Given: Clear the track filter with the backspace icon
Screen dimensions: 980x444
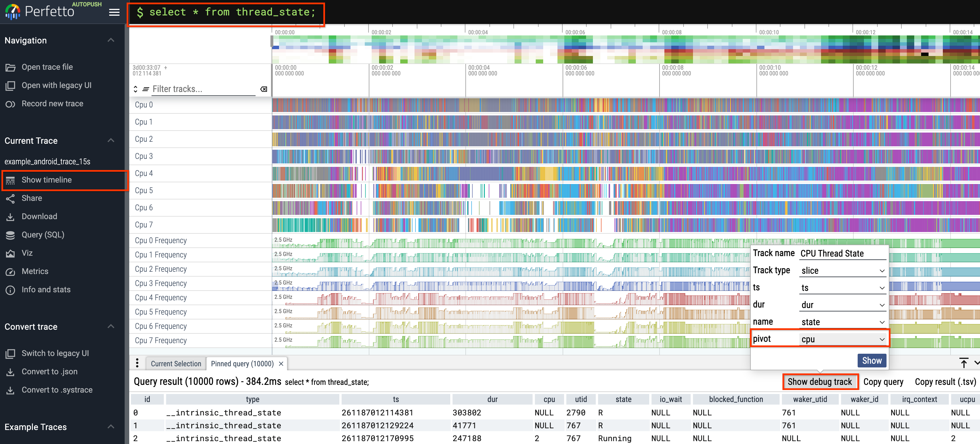Looking at the screenshot, I should pyautogui.click(x=263, y=89).
